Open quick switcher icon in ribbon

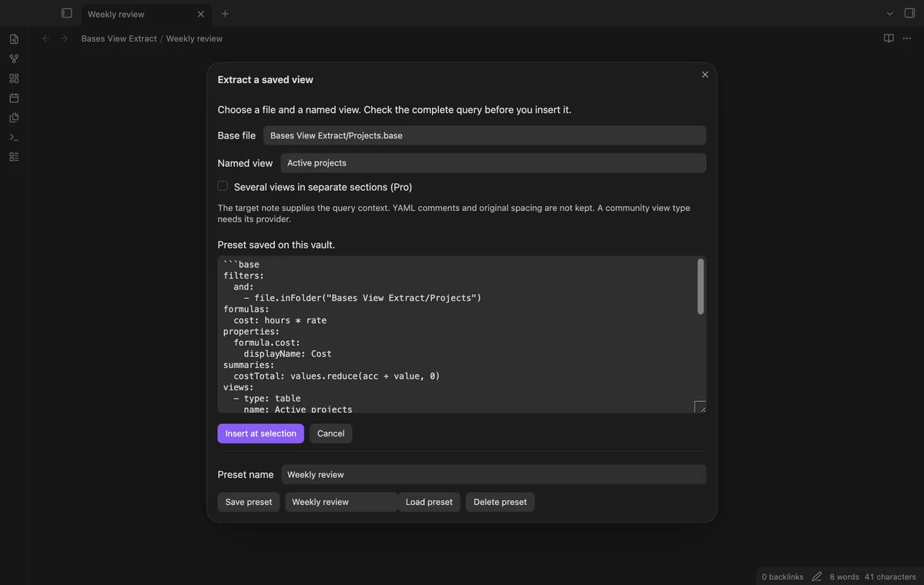point(14,39)
